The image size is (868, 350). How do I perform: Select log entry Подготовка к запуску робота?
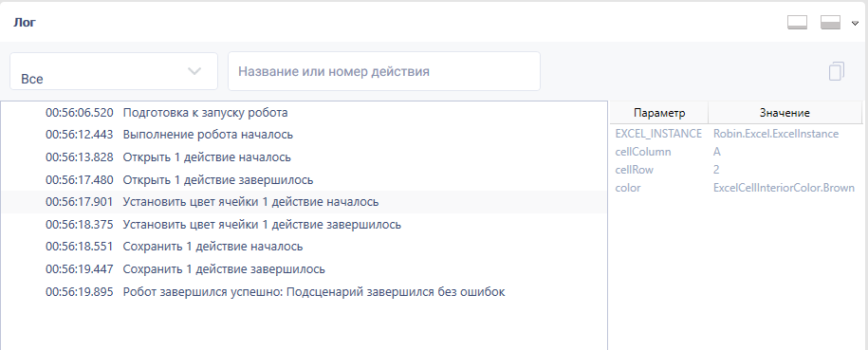pos(304,113)
